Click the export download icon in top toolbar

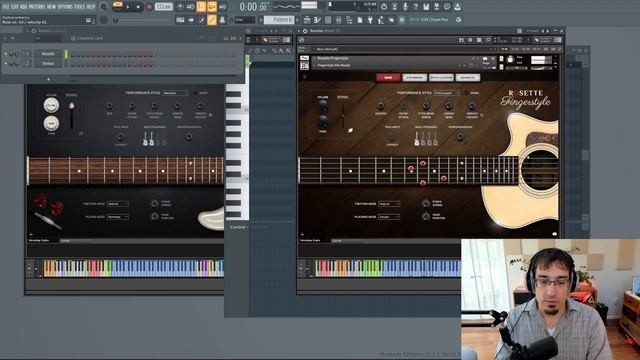tap(458, 7)
